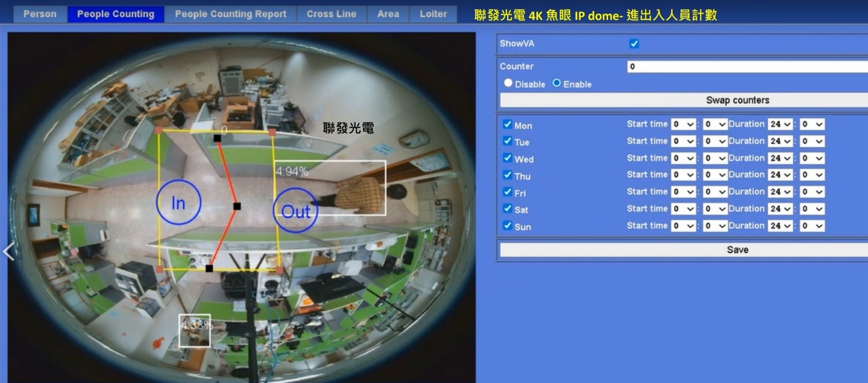The width and height of the screenshot is (868, 383).
Task: Click the blue Out direction circle
Action: tap(295, 211)
